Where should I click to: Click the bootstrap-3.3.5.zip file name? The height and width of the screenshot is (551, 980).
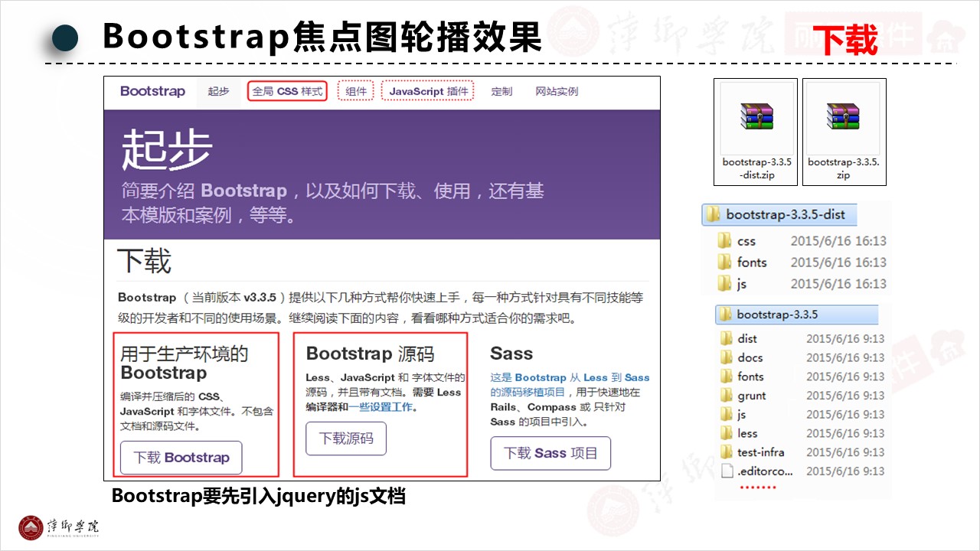(x=844, y=168)
